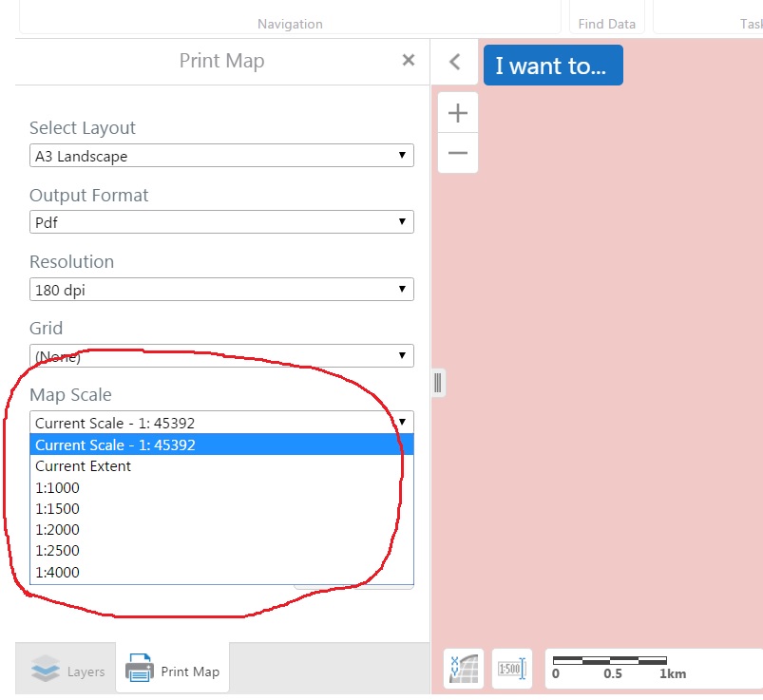The image size is (763, 700).
Task: Click the Map Scale combo box
Action: [221, 423]
